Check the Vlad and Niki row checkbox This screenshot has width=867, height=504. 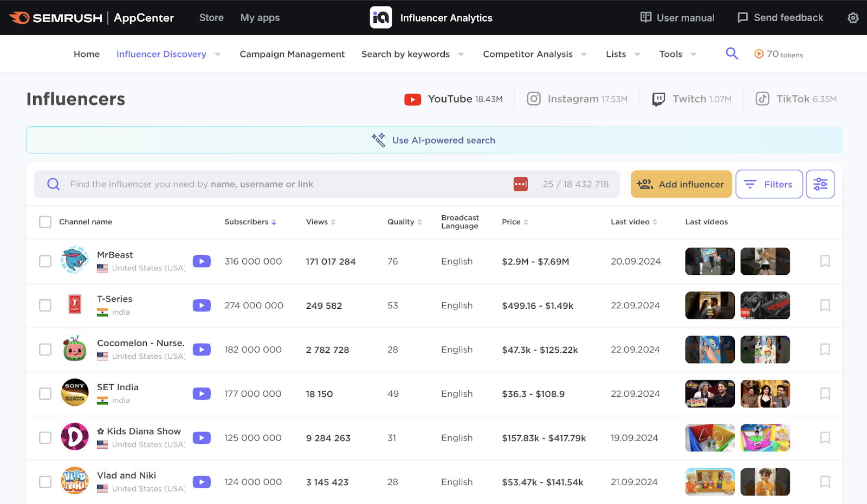tap(45, 482)
